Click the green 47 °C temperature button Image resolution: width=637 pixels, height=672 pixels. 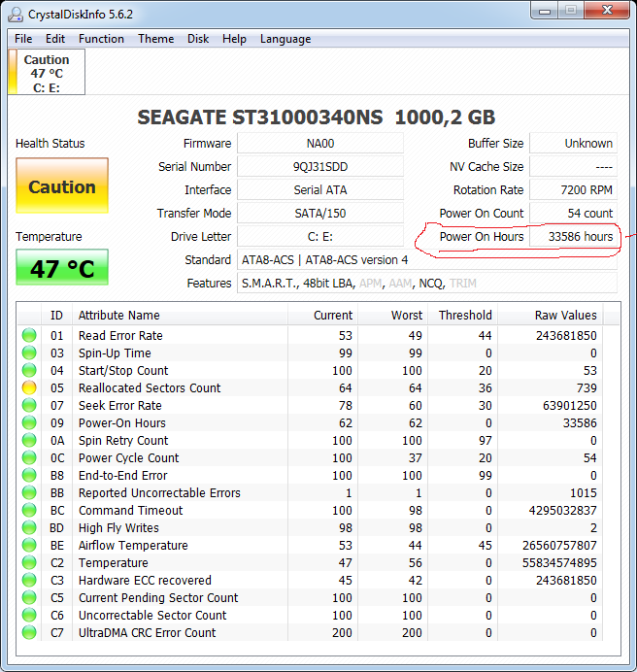pos(62,267)
